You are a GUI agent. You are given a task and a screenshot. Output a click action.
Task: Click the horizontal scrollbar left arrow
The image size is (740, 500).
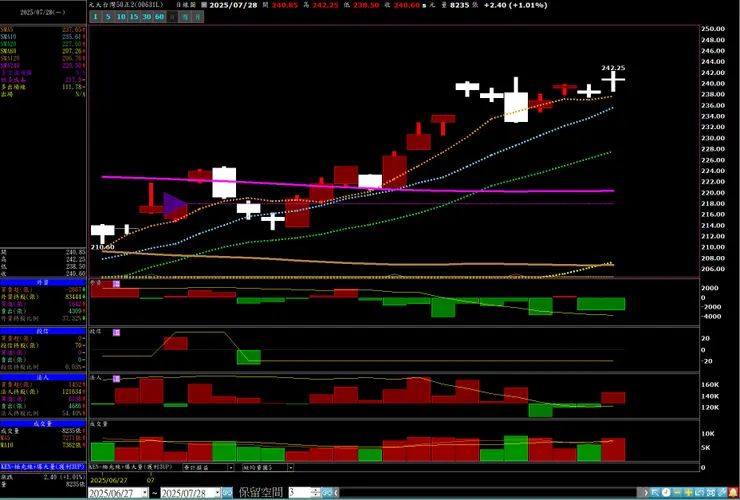(x=336, y=493)
